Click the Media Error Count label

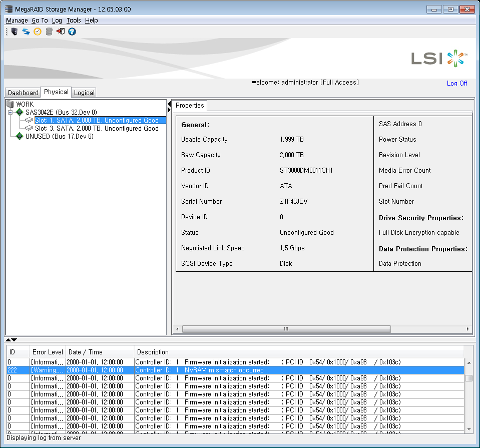tap(404, 170)
